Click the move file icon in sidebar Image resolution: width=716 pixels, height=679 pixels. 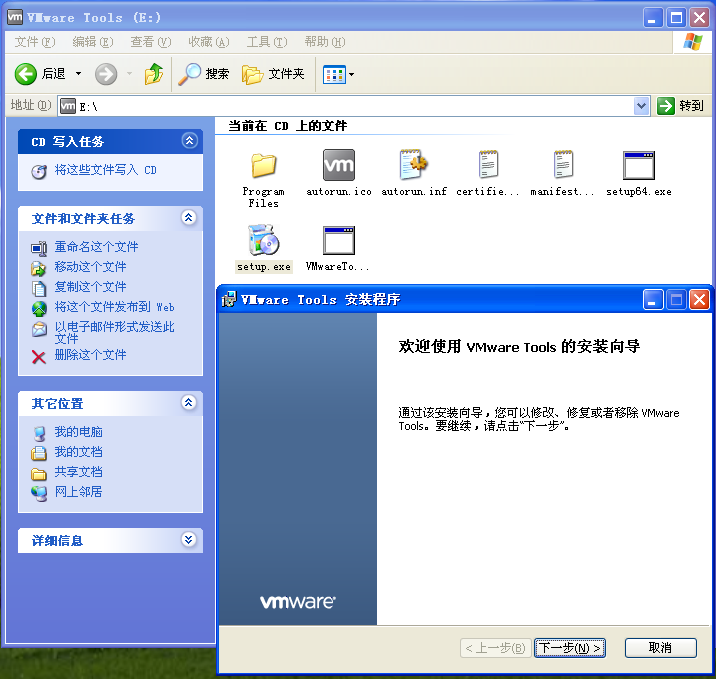coord(39,268)
